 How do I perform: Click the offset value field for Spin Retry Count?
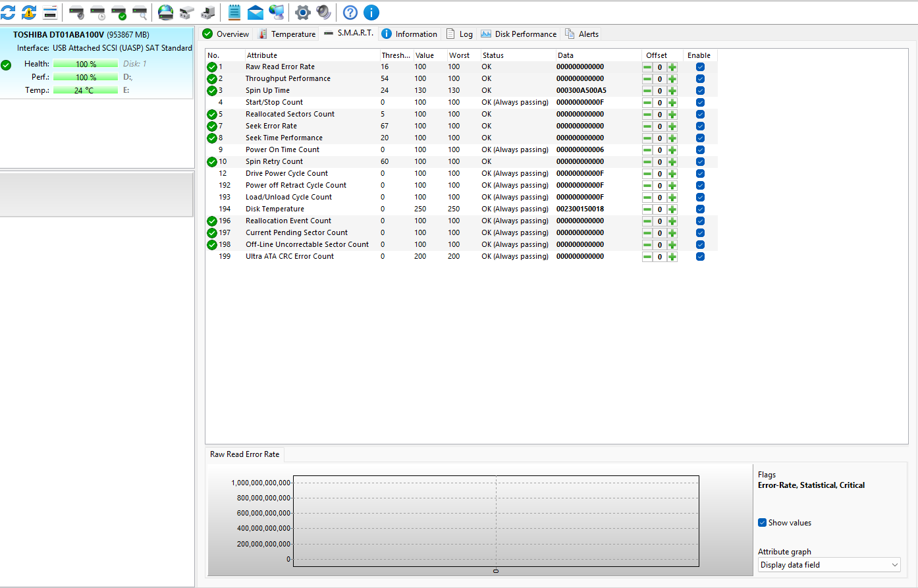pyautogui.click(x=660, y=162)
